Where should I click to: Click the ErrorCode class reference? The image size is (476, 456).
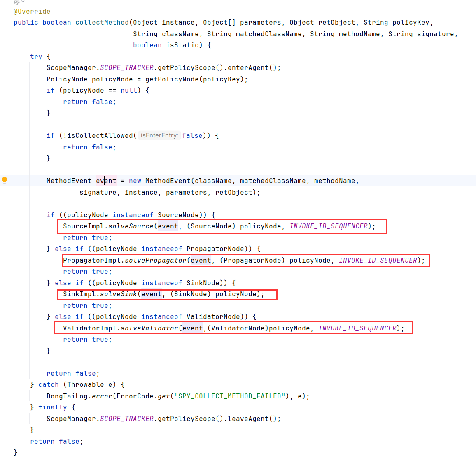click(135, 396)
